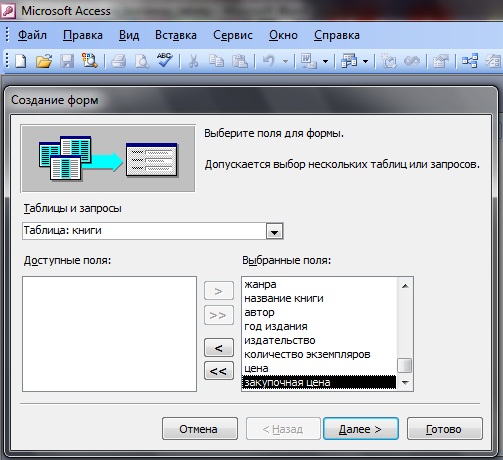Click the Print Preview icon

pyautogui.click(x=142, y=61)
